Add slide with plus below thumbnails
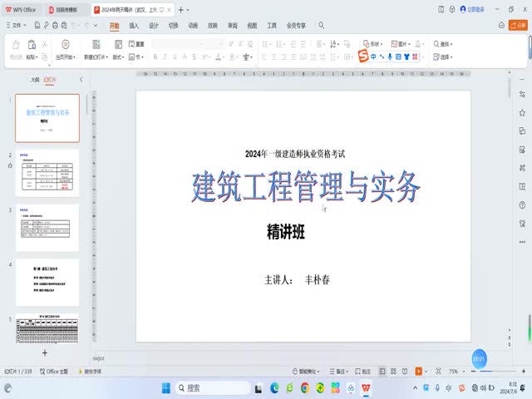The width and height of the screenshot is (532, 399). [45, 352]
